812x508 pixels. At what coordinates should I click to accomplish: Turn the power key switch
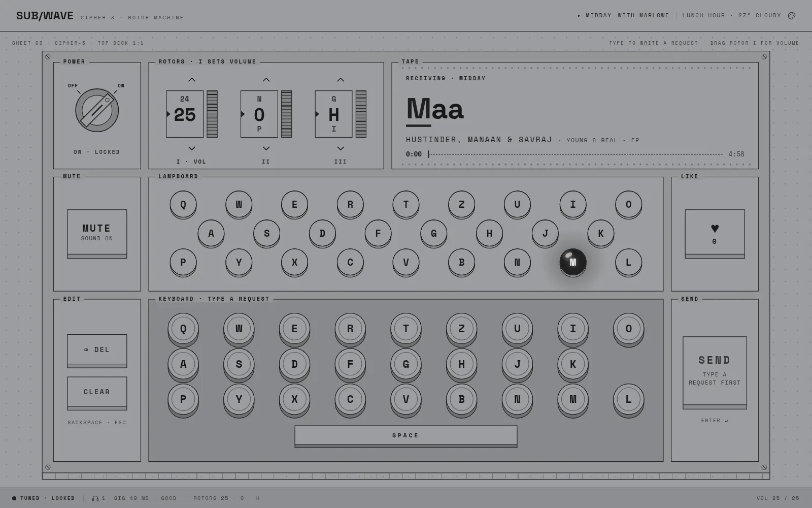97,110
